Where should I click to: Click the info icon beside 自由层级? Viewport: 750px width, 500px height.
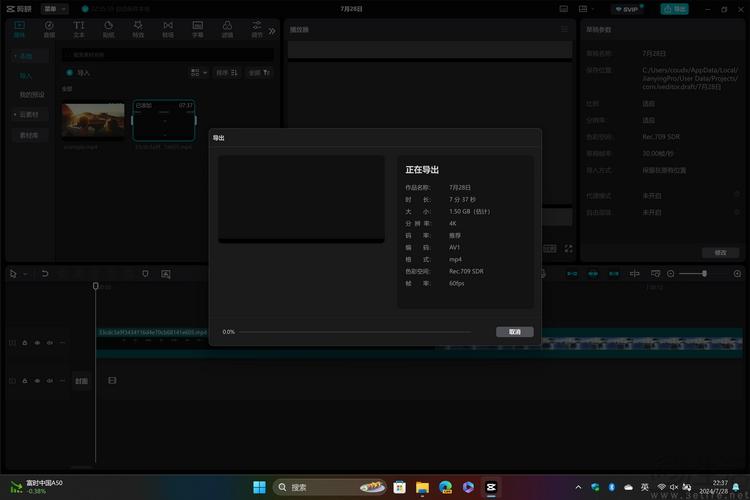(x=737, y=211)
